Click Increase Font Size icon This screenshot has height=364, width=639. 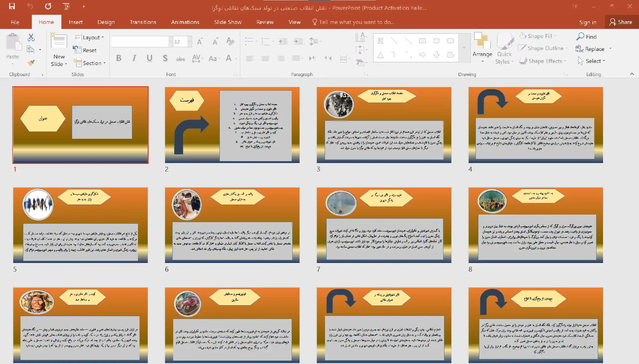[199, 42]
